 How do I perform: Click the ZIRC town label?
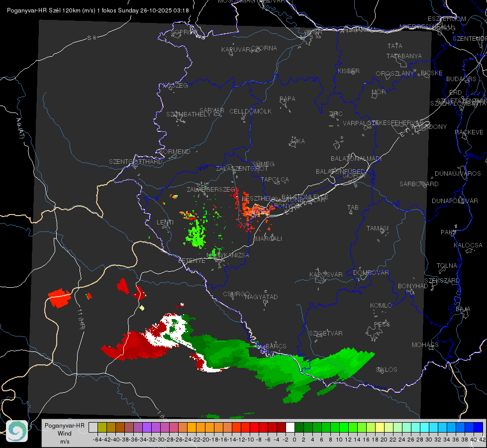[x=336, y=114]
